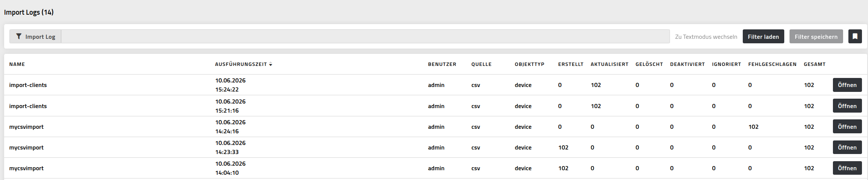Sort by Ignoriert column header
868x180 pixels.
(727, 64)
